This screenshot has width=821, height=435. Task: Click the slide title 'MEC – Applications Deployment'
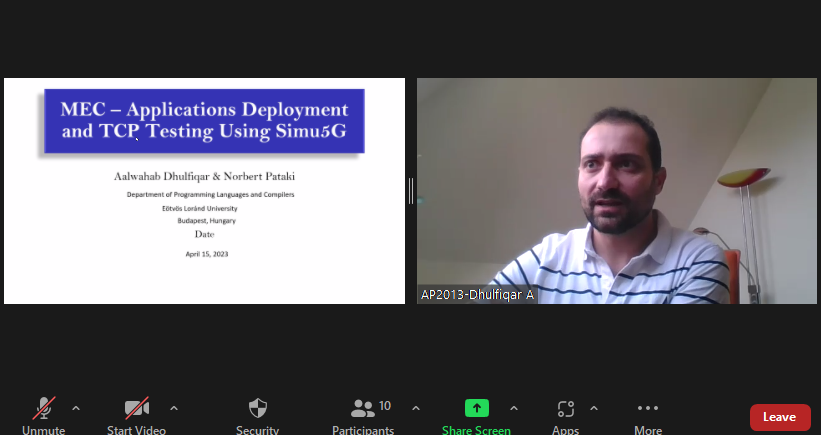tap(204, 109)
